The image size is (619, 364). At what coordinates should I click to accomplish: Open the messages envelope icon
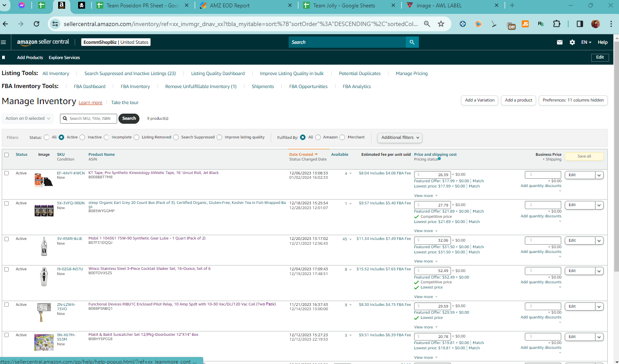[x=560, y=43]
